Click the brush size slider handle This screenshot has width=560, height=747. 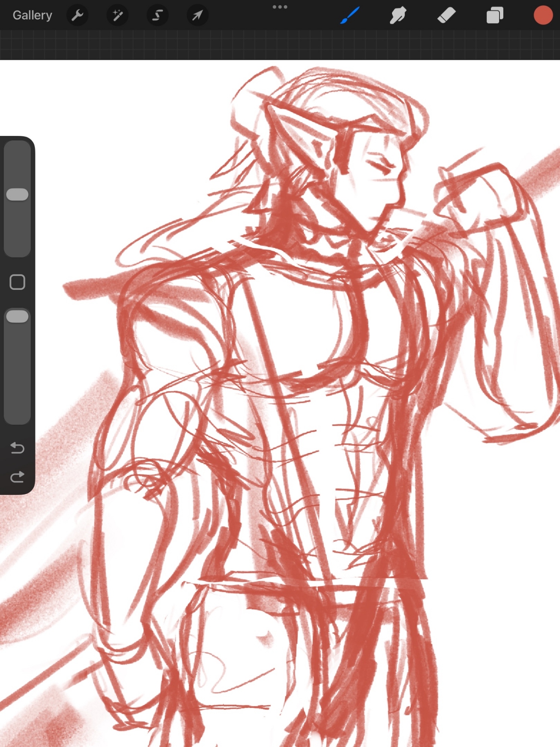click(18, 194)
